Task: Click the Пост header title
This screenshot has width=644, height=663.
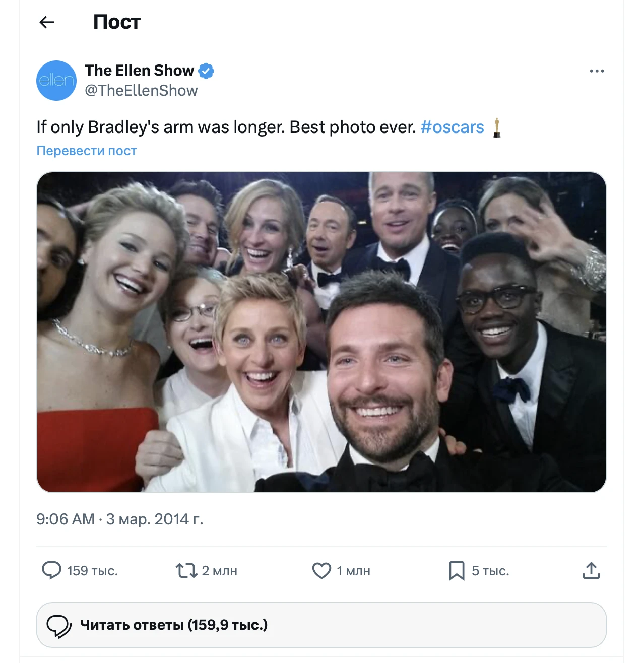Action: (117, 22)
